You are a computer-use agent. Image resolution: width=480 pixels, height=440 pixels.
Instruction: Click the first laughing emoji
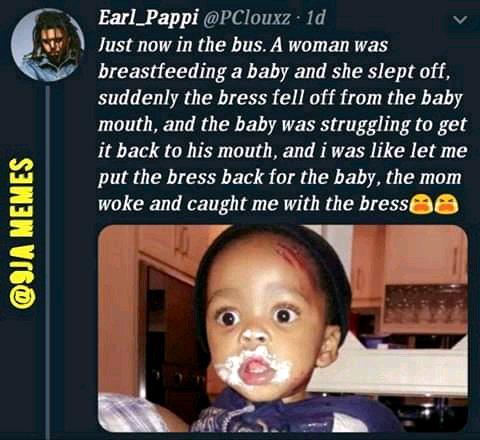421,204
